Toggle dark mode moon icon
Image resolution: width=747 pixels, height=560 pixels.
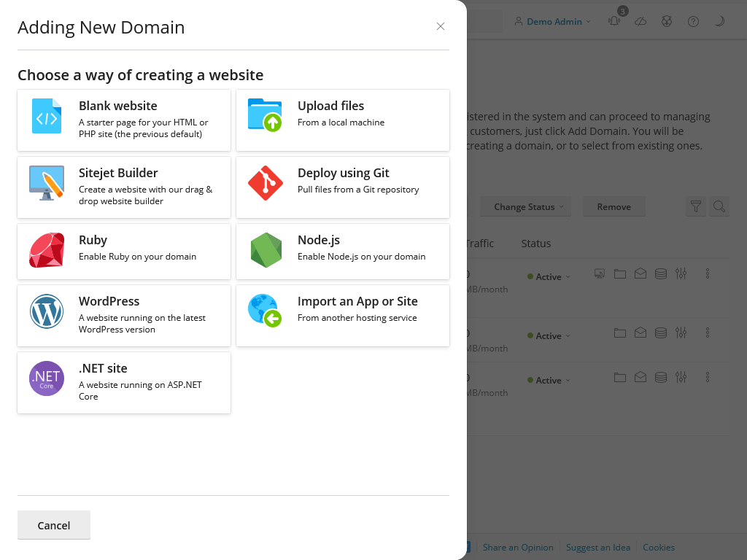[719, 22]
